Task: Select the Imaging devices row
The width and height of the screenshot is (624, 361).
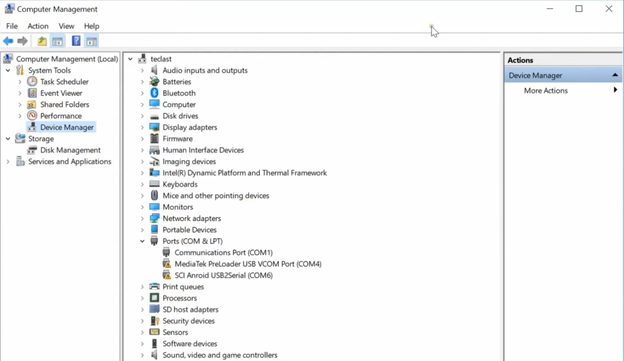Action: [189, 162]
